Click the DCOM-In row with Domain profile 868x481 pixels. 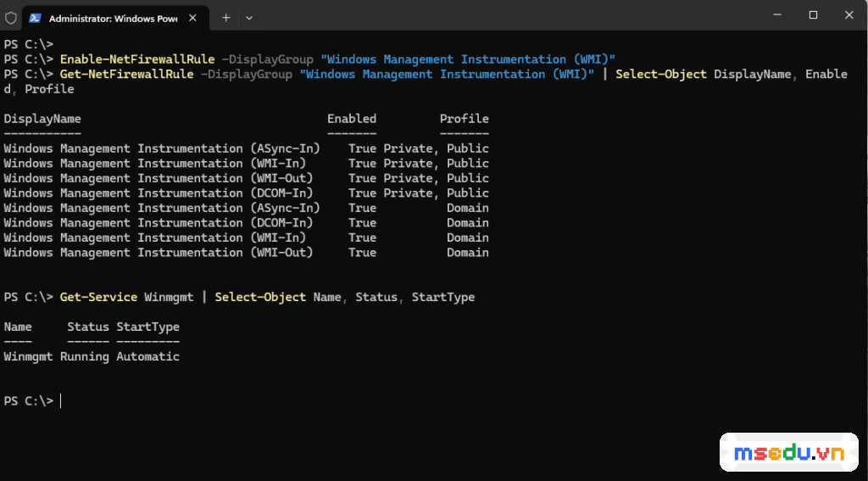point(247,223)
